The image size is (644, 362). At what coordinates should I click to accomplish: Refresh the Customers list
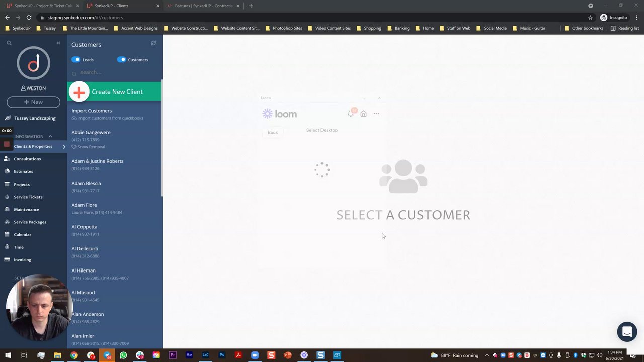(x=153, y=43)
